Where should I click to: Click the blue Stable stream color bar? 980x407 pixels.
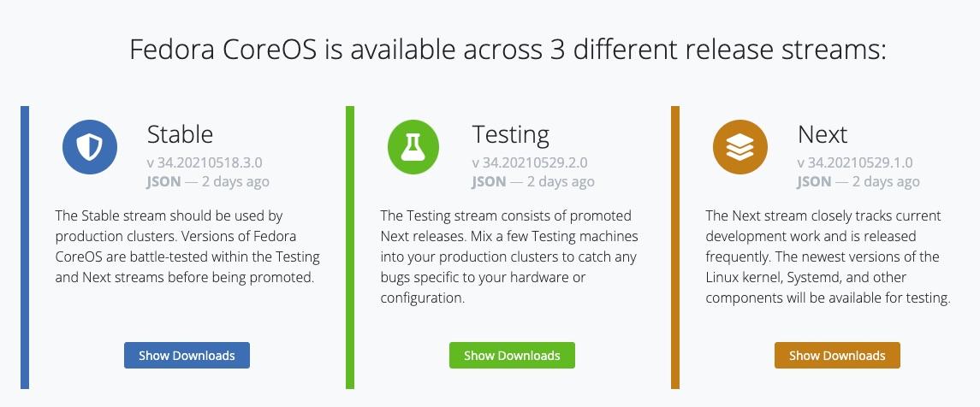25,247
